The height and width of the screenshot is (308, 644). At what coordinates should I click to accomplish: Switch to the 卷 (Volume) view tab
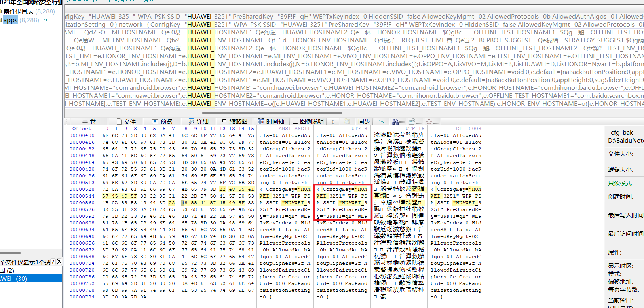pos(89,122)
